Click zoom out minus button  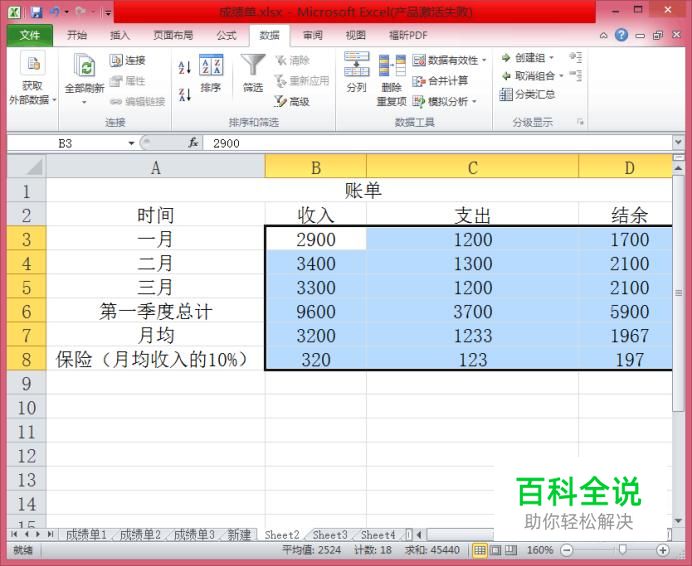click(x=567, y=550)
